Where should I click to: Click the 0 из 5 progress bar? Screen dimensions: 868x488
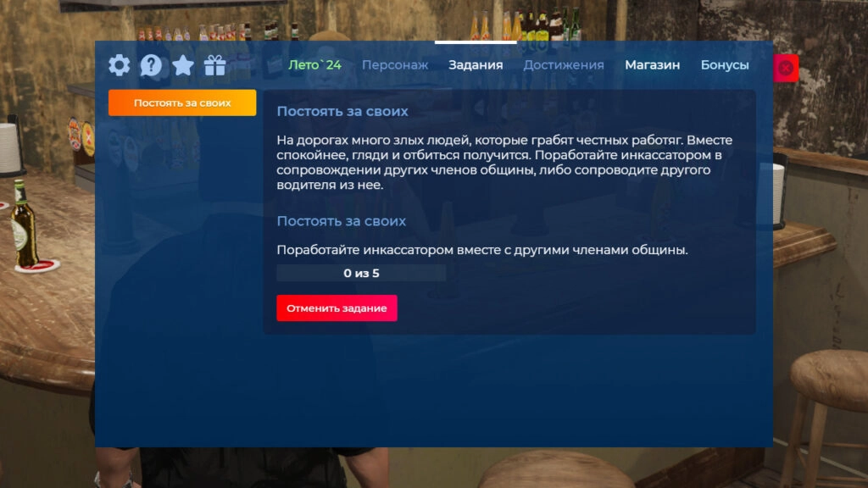[x=360, y=273]
